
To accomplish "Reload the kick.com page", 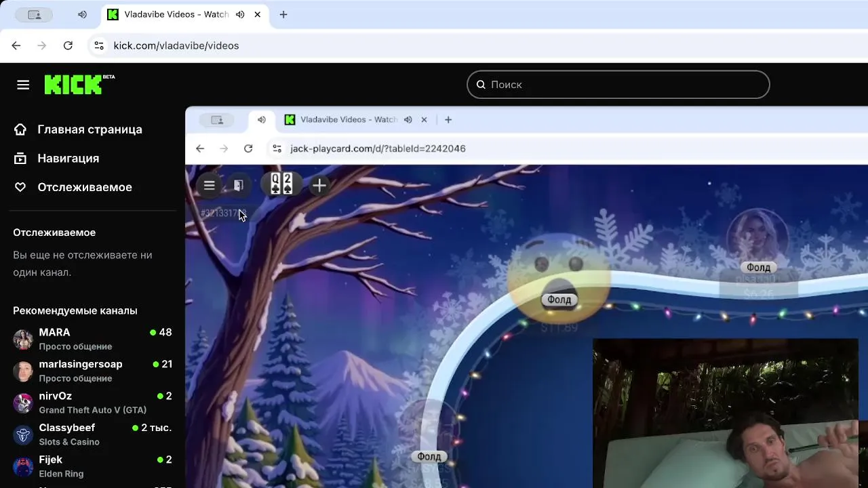I will point(68,45).
